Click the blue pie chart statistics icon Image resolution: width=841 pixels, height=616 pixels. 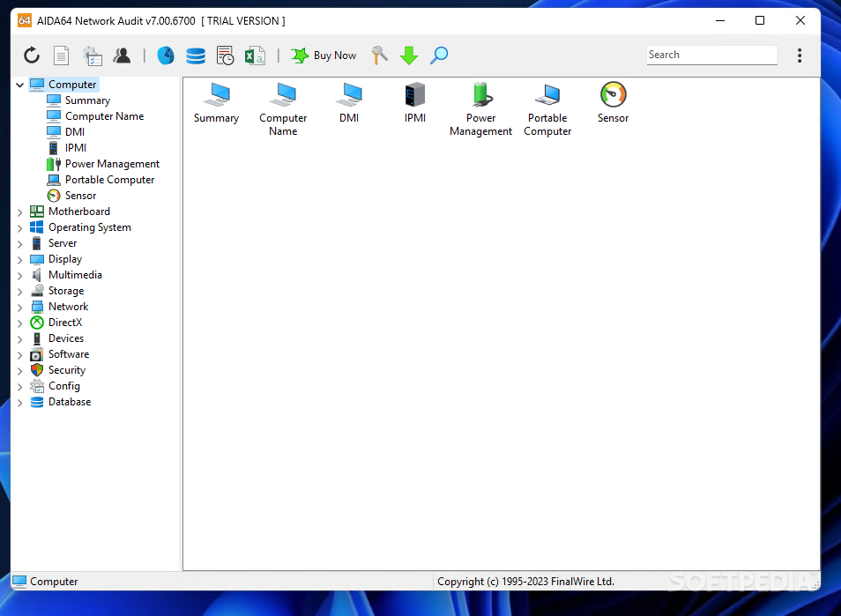[166, 56]
